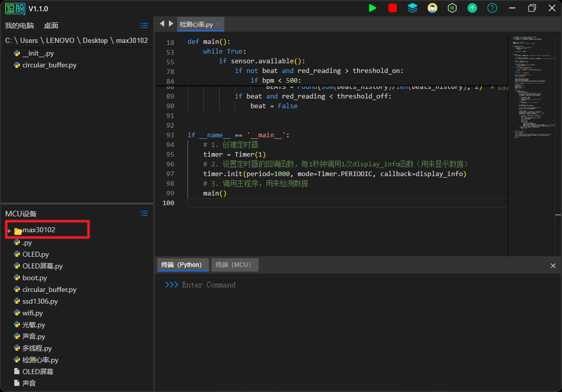Open MCU circular_buffer.py file
Screen dimensions: 562x392
(x=50, y=289)
